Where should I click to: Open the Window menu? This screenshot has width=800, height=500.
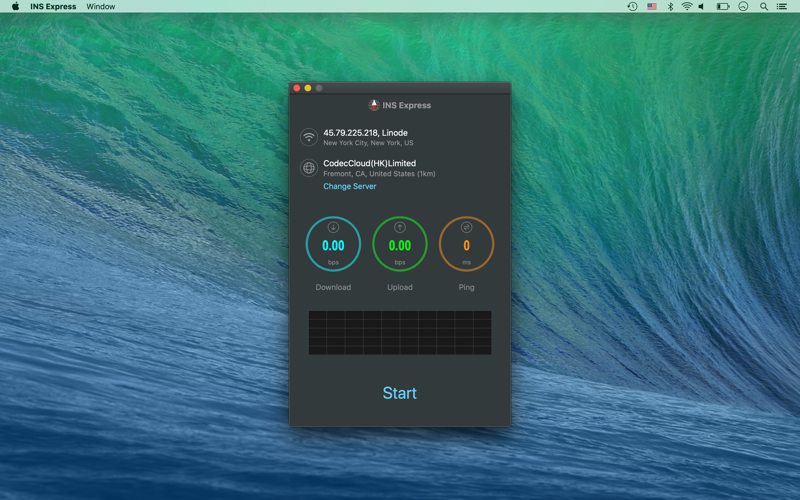[101, 6]
